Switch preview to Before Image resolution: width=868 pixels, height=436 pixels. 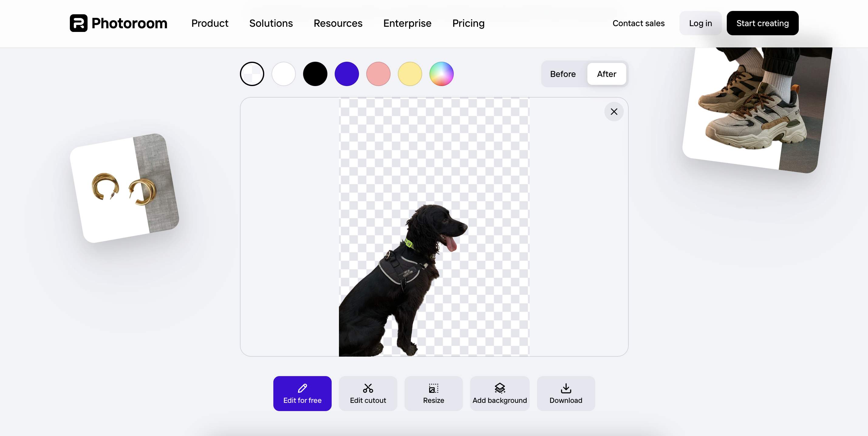563,74
